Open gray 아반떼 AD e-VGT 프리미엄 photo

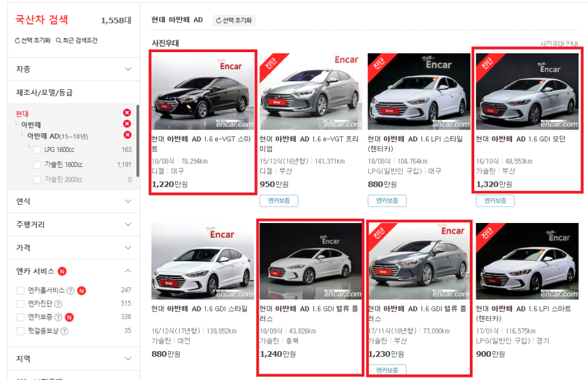coord(310,92)
